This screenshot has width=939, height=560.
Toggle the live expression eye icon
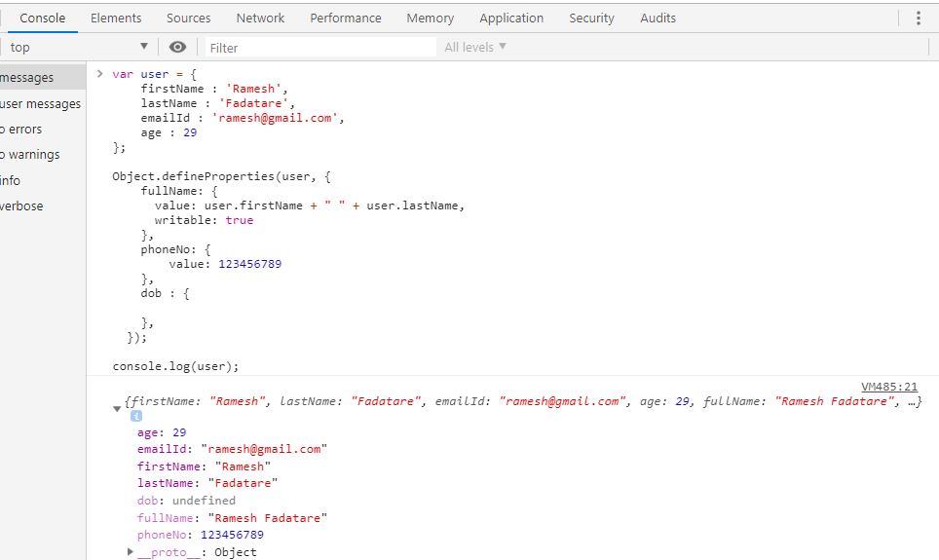pos(177,47)
